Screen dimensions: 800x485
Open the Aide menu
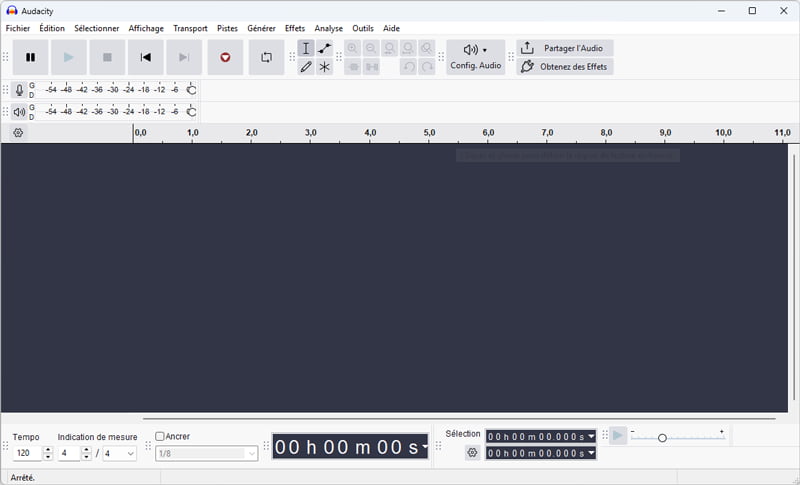(x=391, y=29)
